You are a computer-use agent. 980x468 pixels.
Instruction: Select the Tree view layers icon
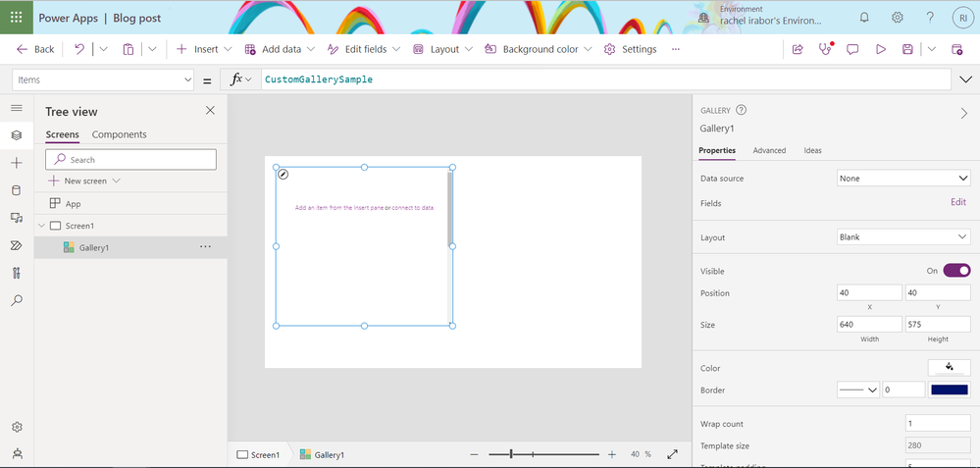pyautogui.click(x=17, y=135)
